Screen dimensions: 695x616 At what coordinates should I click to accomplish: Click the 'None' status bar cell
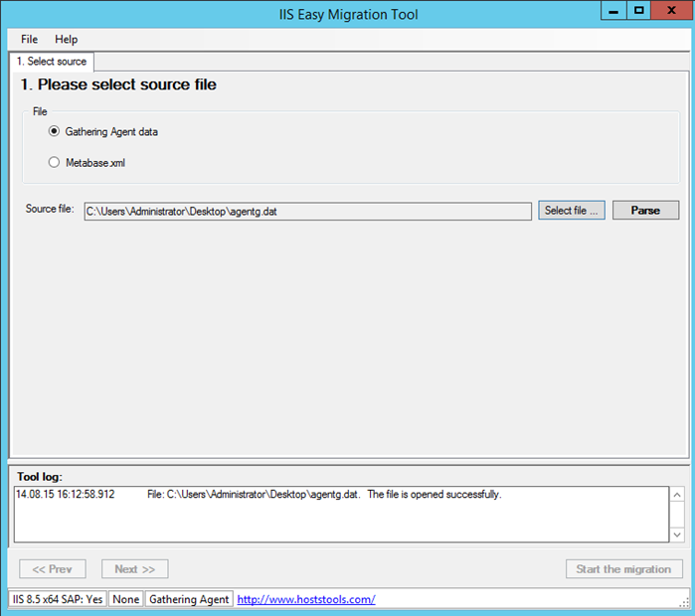click(x=126, y=599)
